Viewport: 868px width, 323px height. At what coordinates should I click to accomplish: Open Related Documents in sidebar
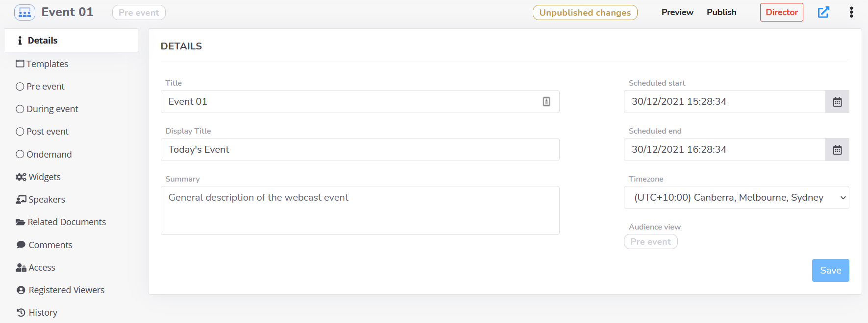click(x=61, y=222)
